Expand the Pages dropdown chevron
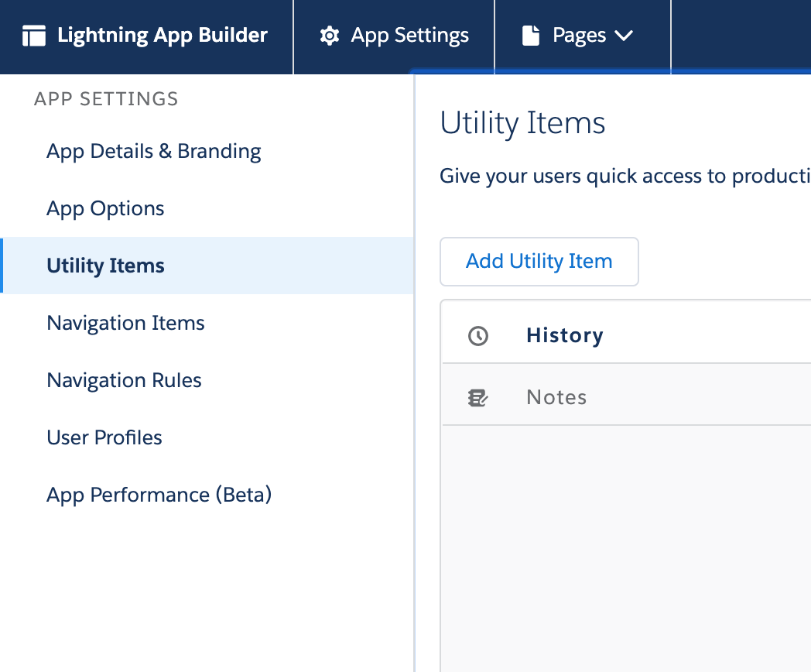This screenshot has height=672, width=811. click(x=623, y=36)
